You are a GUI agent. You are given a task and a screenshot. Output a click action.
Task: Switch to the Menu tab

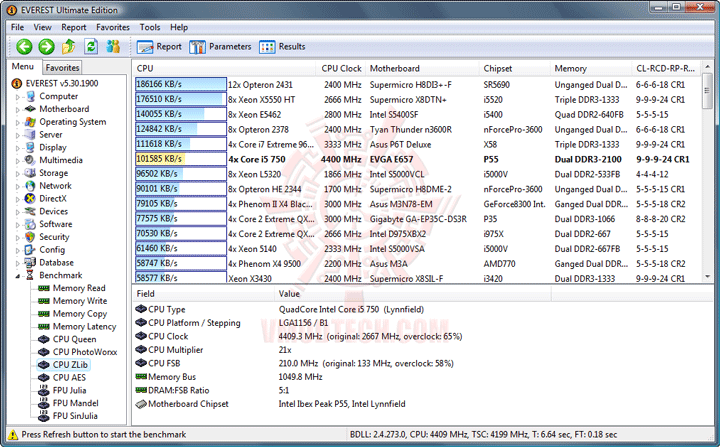coord(22,67)
